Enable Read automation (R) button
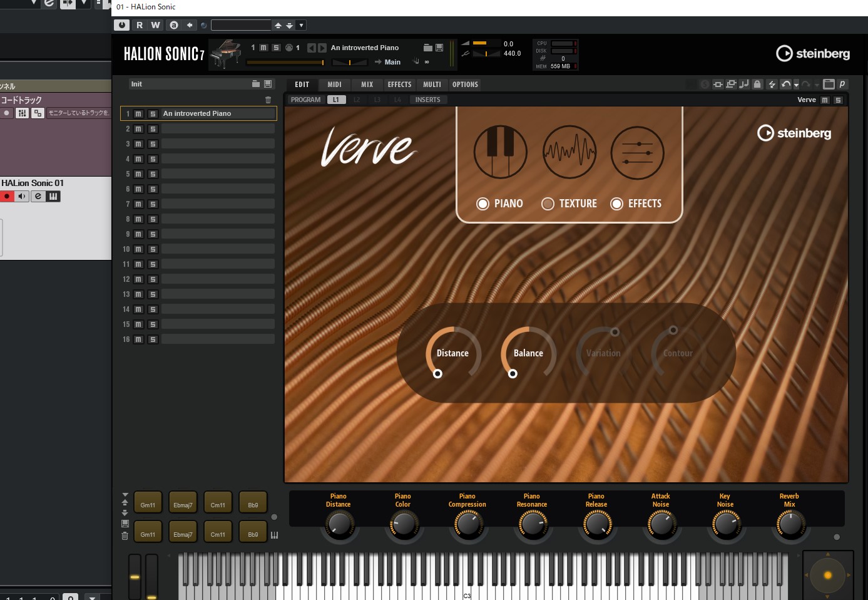868x600 pixels. (x=140, y=25)
